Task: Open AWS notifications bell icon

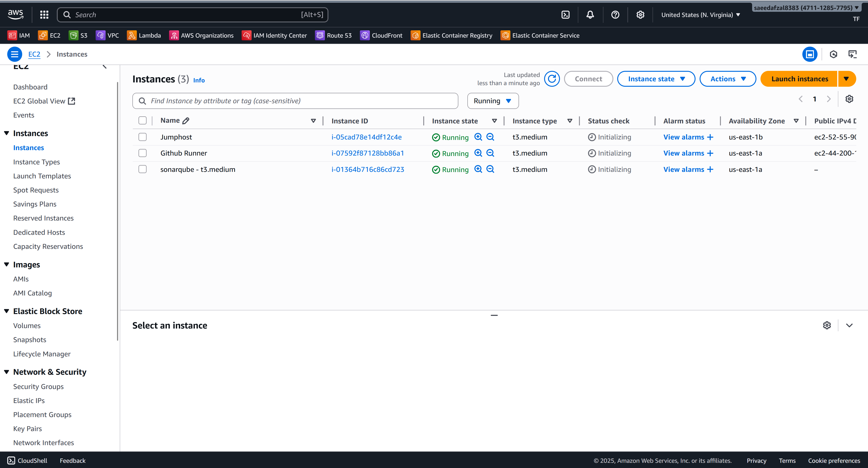Action: tap(590, 14)
